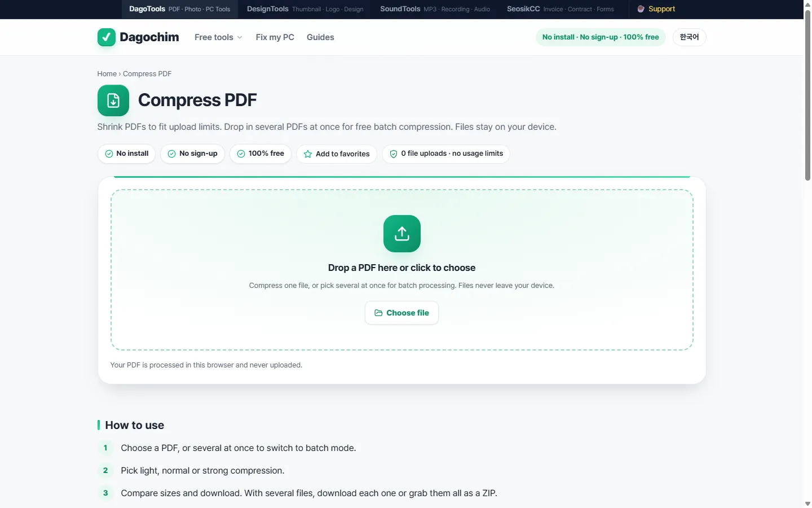Screen dimensions: 812x508
Task: Click the No install · No sign-up · 100% free pill
Action: tap(601, 37)
